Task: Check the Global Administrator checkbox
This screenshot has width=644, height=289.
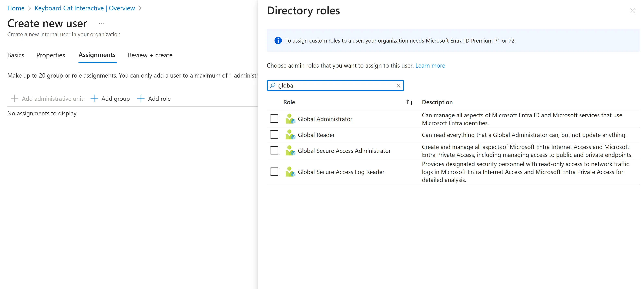Action: (274, 119)
